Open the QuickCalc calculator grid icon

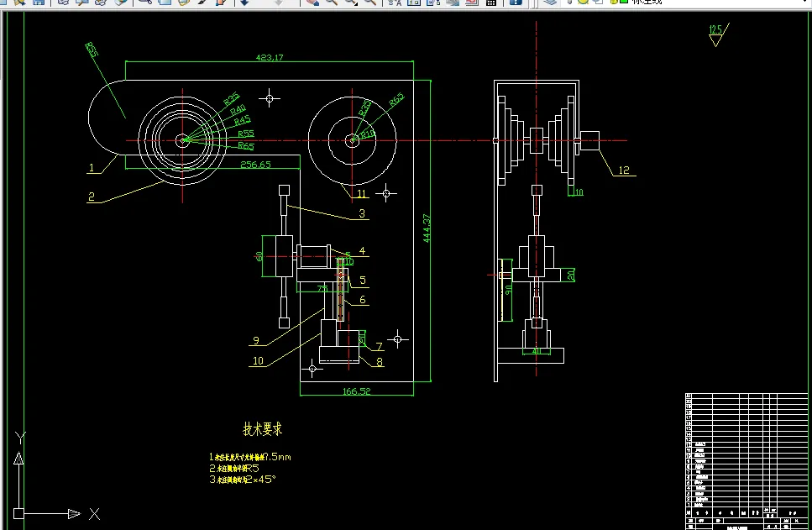[x=491, y=2]
